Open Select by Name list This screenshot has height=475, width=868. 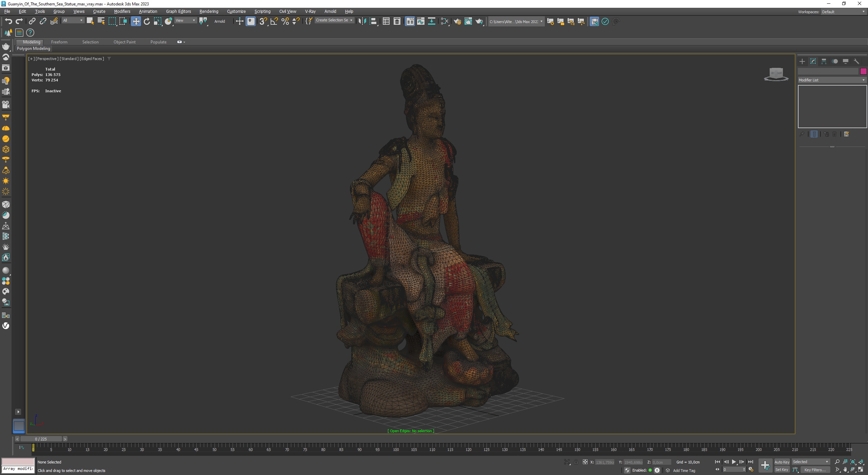101,21
